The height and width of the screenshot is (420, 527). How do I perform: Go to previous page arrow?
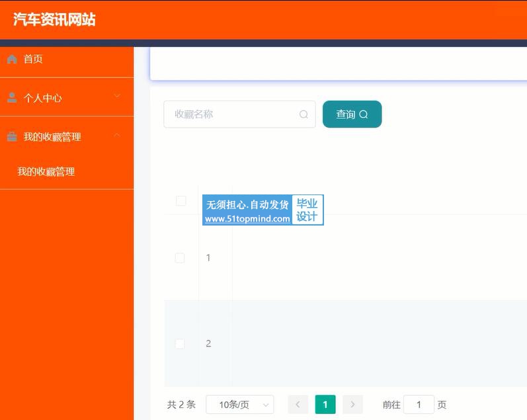[x=298, y=405]
